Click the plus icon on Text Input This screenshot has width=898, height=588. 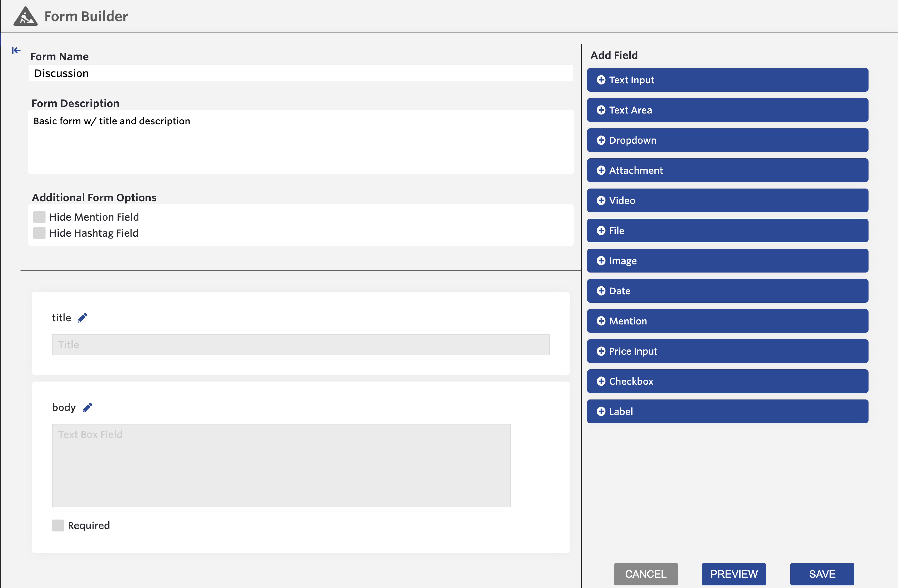coord(601,80)
